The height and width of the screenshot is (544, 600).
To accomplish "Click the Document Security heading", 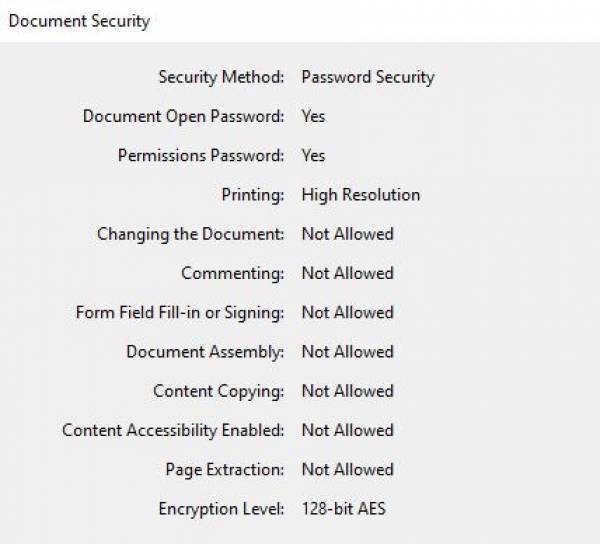I will tap(79, 21).
